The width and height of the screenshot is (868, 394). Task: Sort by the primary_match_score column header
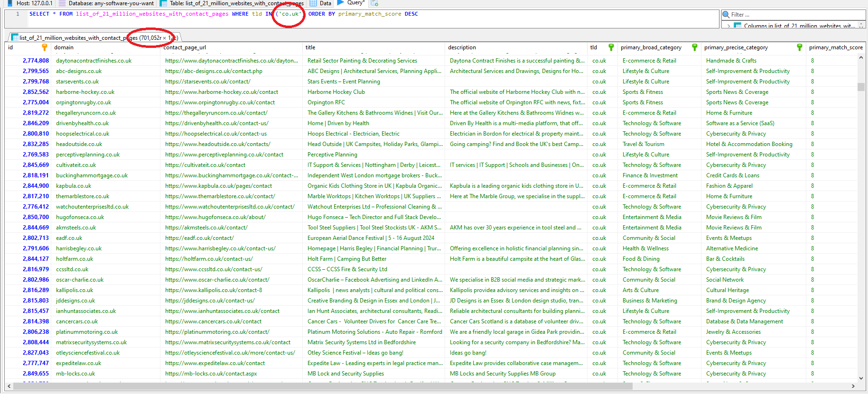pyautogui.click(x=835, y=47)
